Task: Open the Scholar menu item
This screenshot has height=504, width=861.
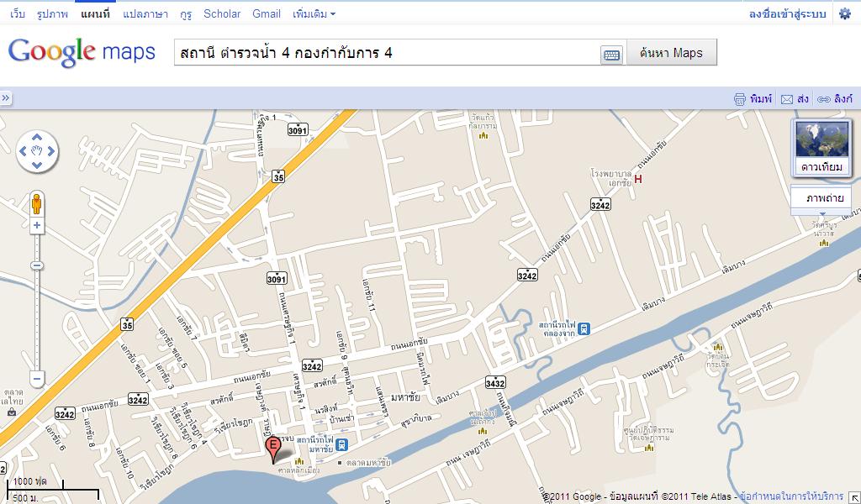Action: pyautogui.click(x=222, y=13)
